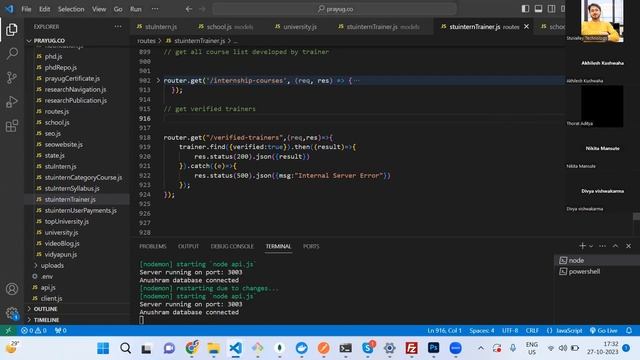Open the new terminal launch profile dropdown
Screen dimensions: 640x360
(x=591, y=246)
